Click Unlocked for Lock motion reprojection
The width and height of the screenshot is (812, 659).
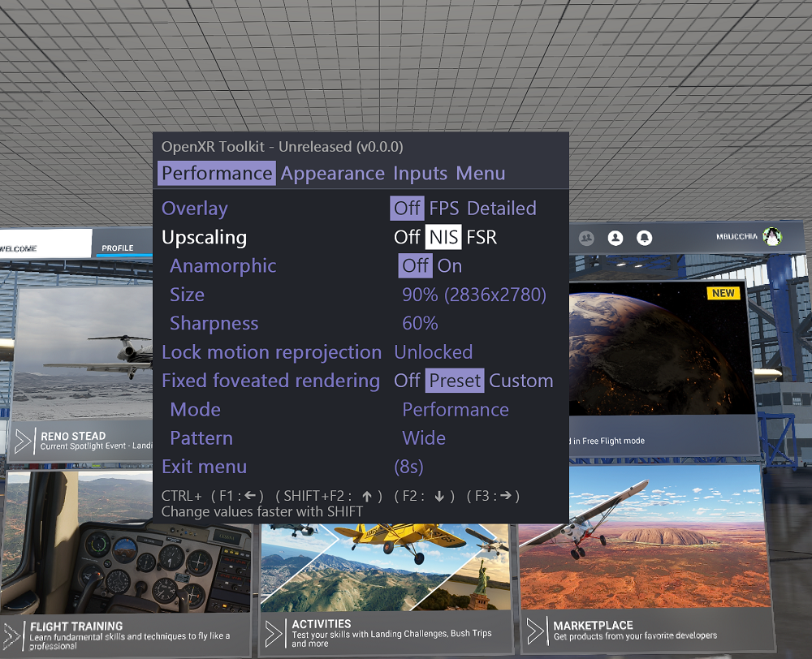433,351
